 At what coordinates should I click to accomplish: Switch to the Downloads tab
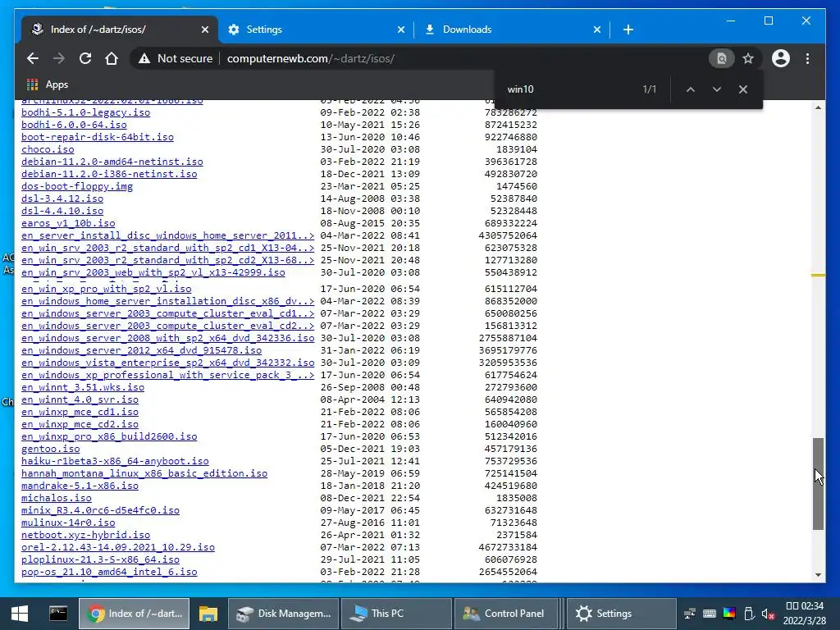tap(512, 30)
